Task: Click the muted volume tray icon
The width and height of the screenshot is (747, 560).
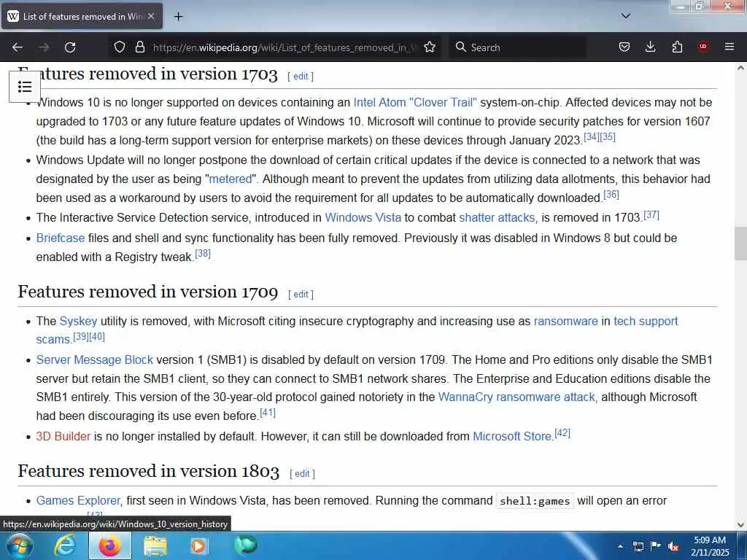Action: click(x=673, y=547)
